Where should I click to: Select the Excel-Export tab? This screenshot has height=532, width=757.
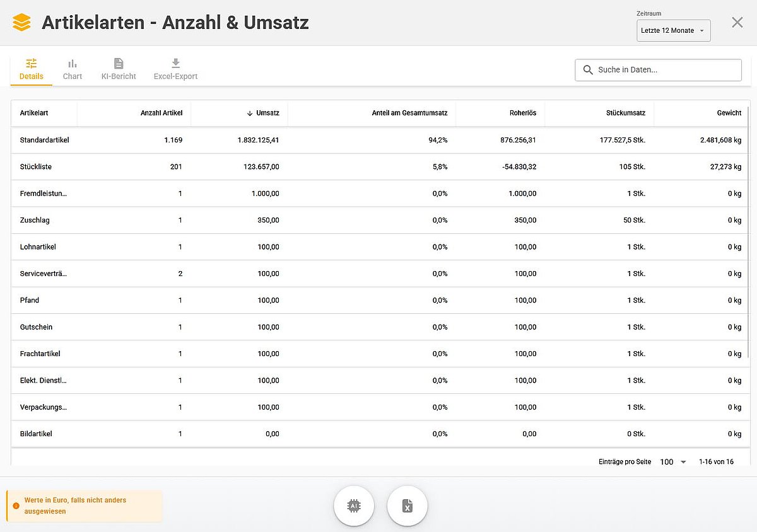tap(175, 69)
